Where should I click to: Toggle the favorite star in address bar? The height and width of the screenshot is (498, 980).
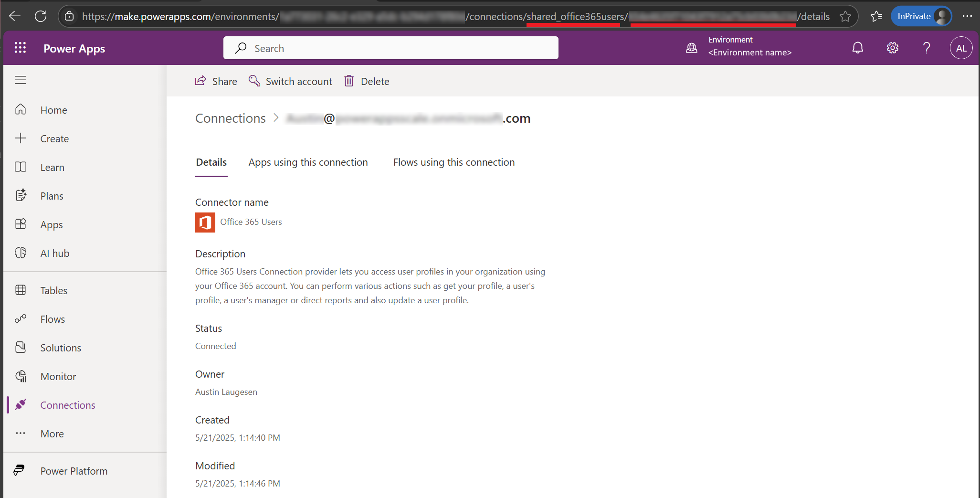coord(846,16)
